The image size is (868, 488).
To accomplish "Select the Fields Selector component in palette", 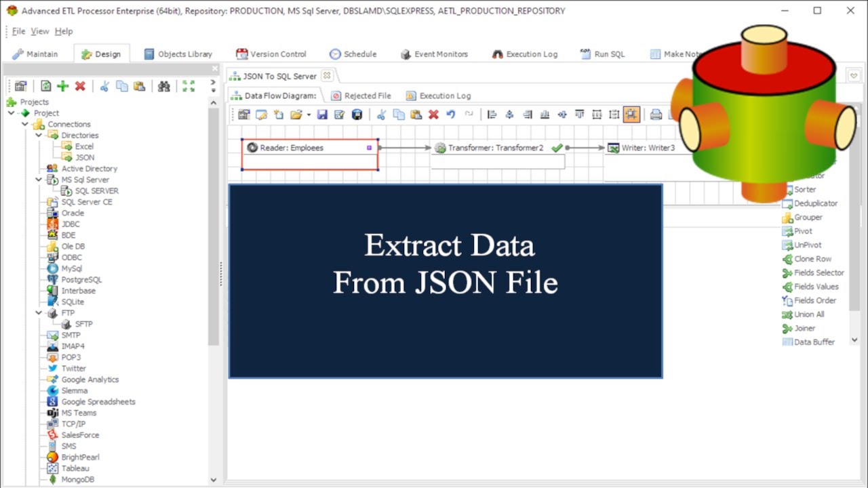I will [x=813, y=272].
